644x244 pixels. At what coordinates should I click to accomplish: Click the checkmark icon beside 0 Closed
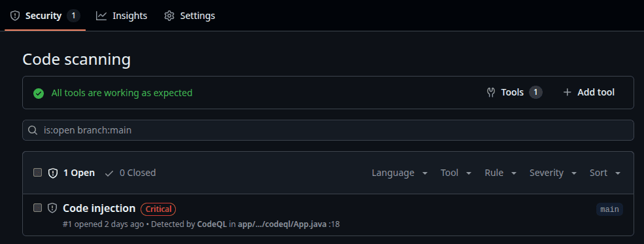tap(109, 173)
